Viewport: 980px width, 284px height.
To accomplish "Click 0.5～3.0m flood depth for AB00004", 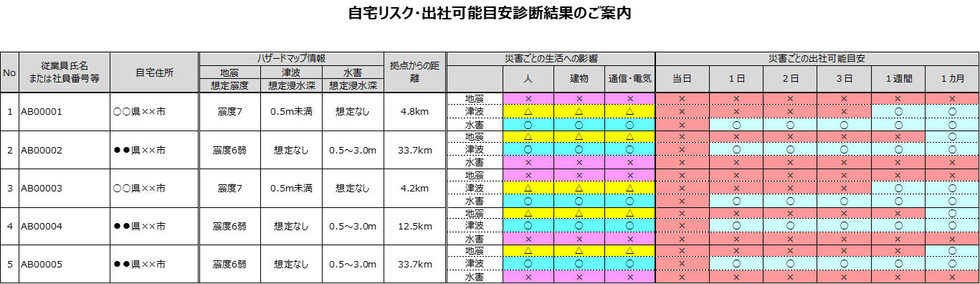I will [x=353, y=227].
